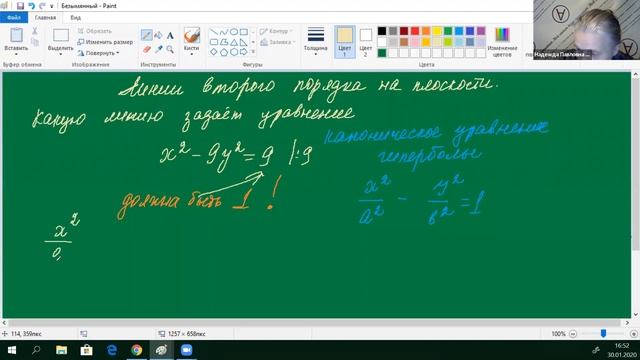Activate the Color 2 (Цвет 2) box
This screenshot has height=360, width=640.
(366, 42)
